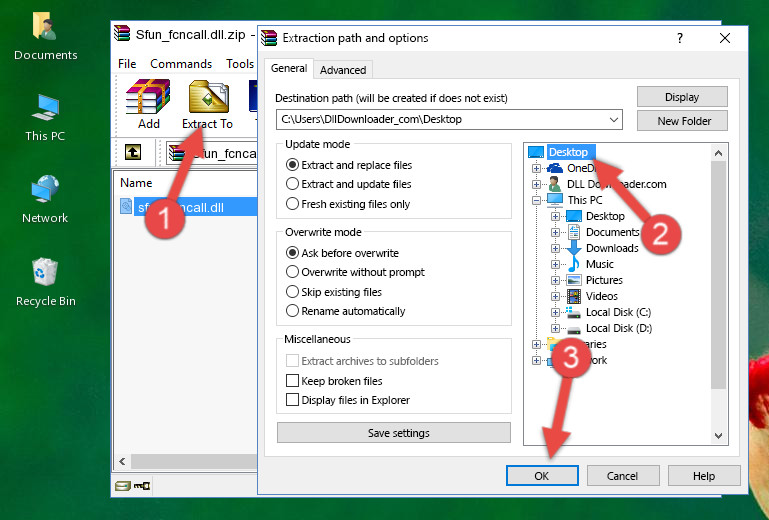Click the folder tree scrollbar down arrow
The height and width of the screenshot is (520, 769).
(718, 436)
